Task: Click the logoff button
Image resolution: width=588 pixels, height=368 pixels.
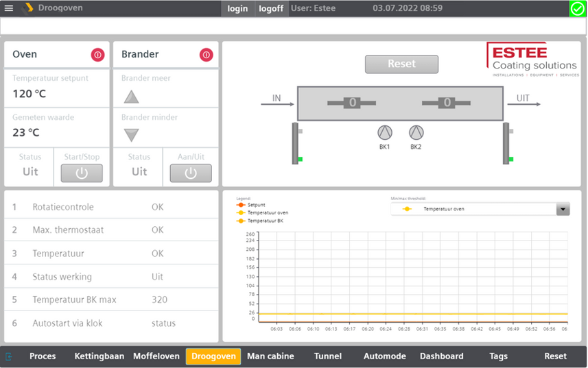Action: tap(271, 8)
